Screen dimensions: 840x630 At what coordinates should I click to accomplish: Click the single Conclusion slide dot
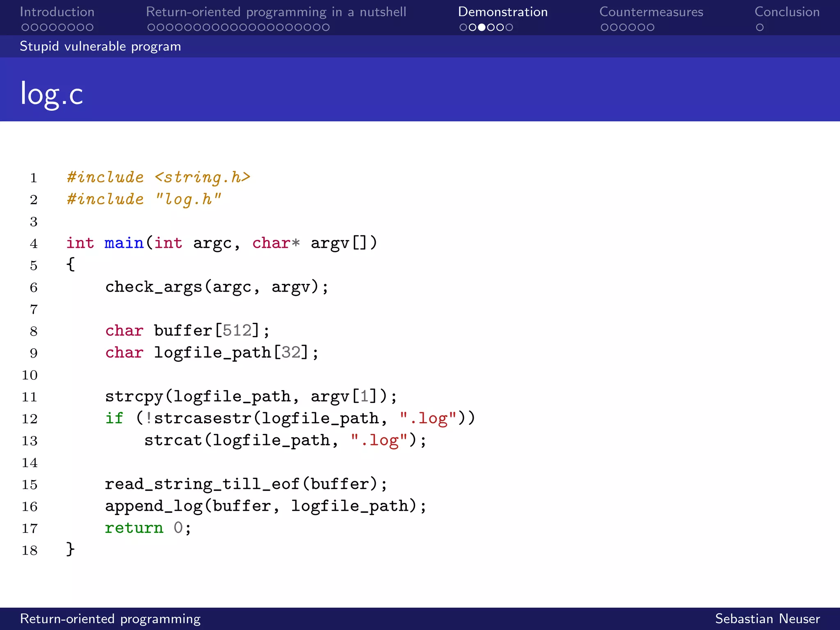(x=760, y=27)
